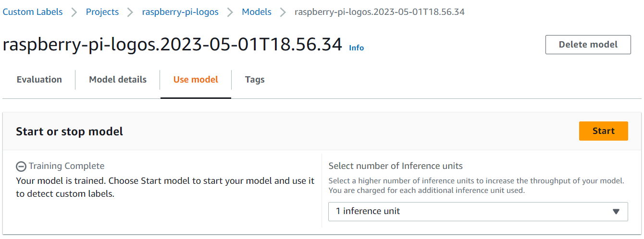Click the Start or stop model heading
The width and height of the screenshot is (644, 239).
tap(70, 131)
